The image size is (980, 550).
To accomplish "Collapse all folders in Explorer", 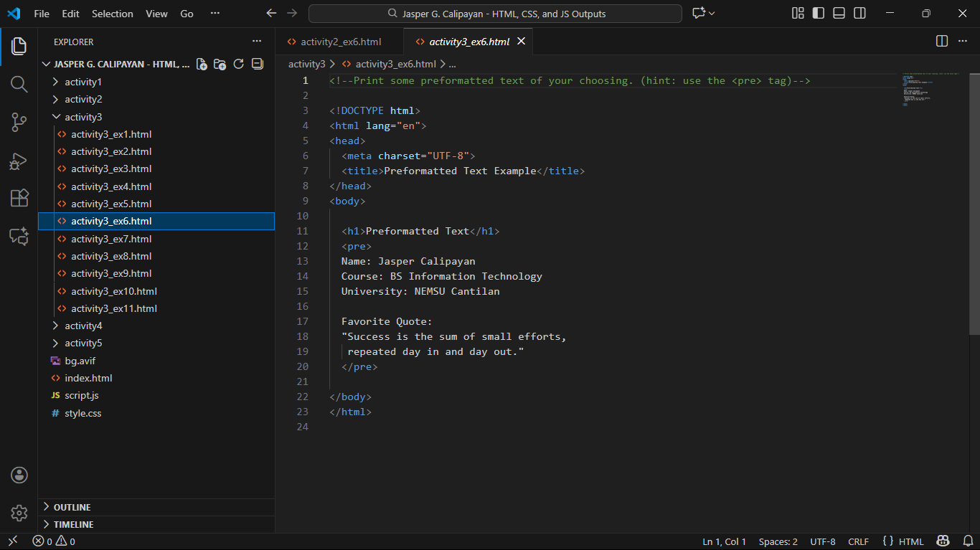I will click(258, 65).
